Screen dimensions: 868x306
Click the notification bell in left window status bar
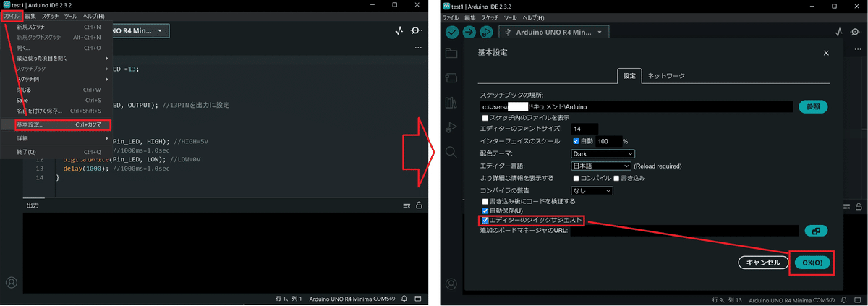405,299
